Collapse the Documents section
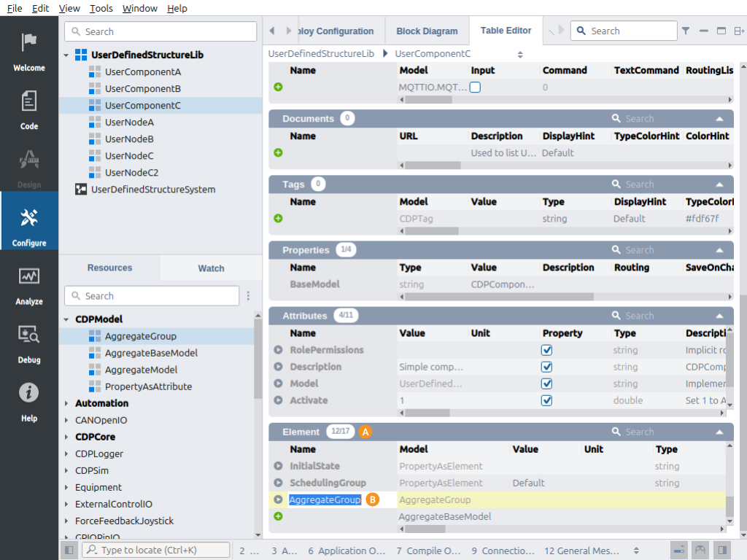The image size is (747, 560). point(719,119)
